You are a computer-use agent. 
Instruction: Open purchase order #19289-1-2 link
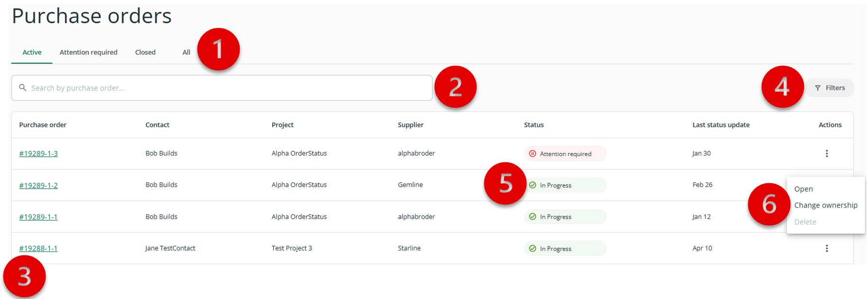click(38, 185)
